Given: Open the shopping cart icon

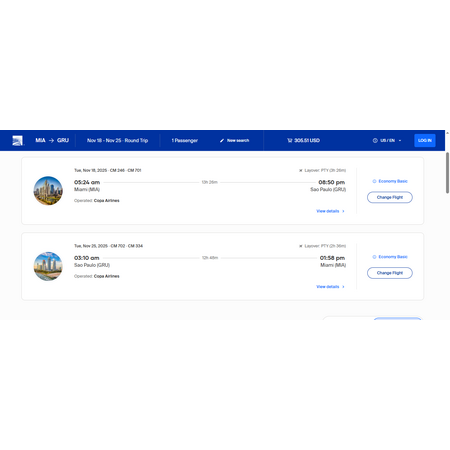Looking at the screenshot, I should [290, 140].
